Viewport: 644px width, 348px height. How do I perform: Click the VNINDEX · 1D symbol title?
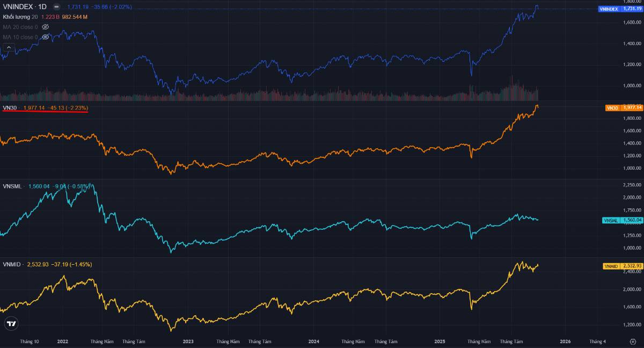pos(25,7)
